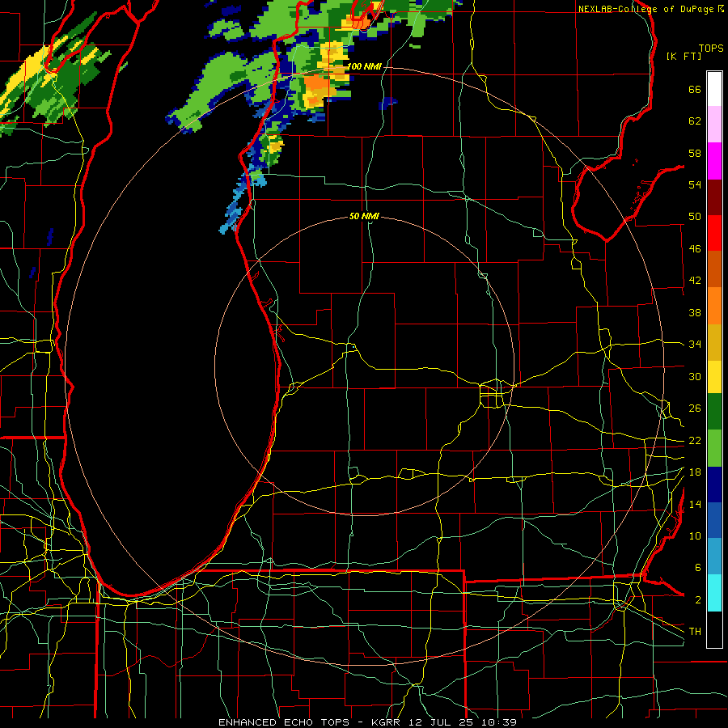Image resolution: width=728 pixels, height=728 pixels.
Task: Click the 50 NMI range ring label
Action: [x=364, y=216]
